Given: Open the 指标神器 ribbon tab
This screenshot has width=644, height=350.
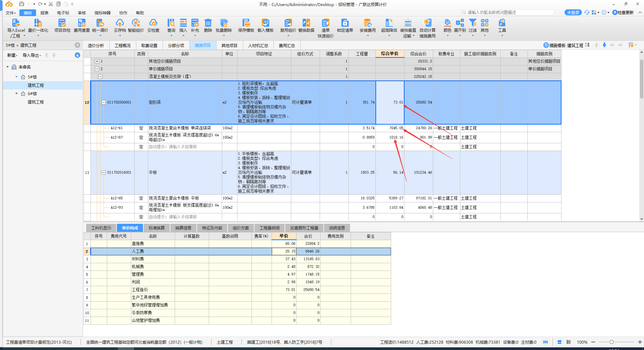Looking at the screenshot, I should (x=103, y=13).
